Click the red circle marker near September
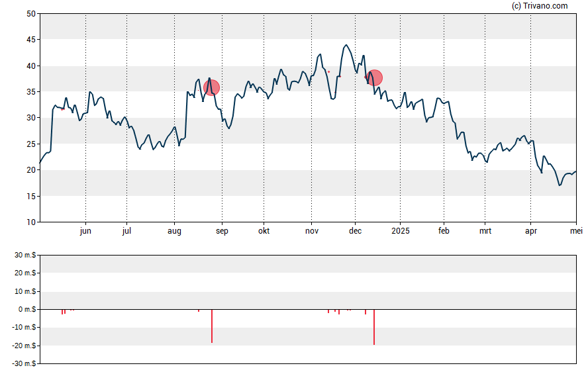Image resolution: width=588 pixels, height=374 pixels. click(x=211, y=87)
